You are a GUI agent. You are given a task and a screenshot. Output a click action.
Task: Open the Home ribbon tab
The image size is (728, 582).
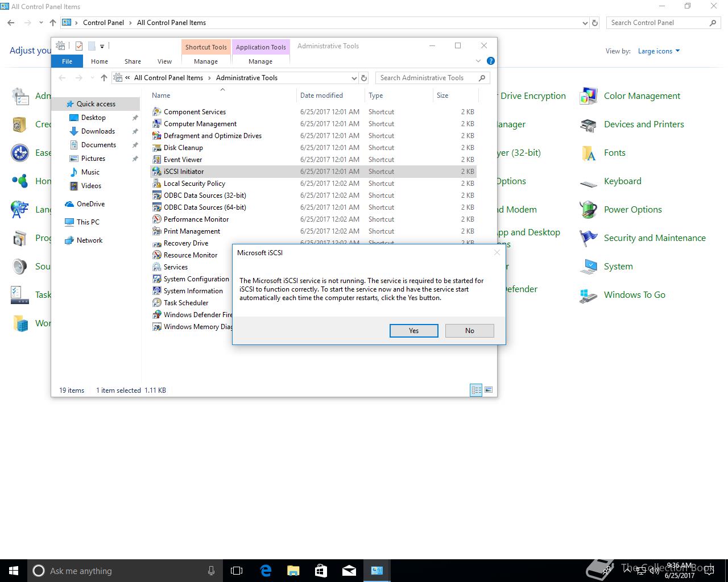click(x=100, y=61)
